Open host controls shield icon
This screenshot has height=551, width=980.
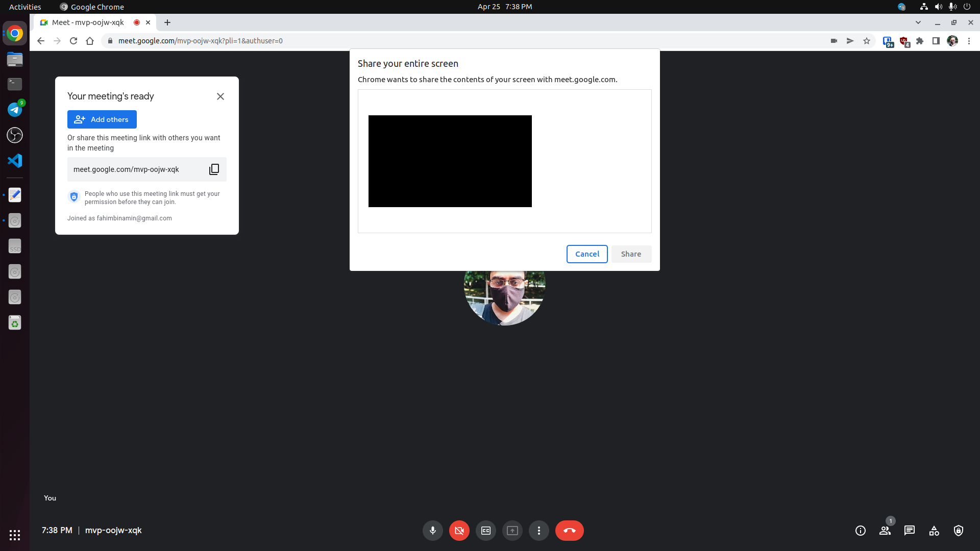click(x=958, y=531)
